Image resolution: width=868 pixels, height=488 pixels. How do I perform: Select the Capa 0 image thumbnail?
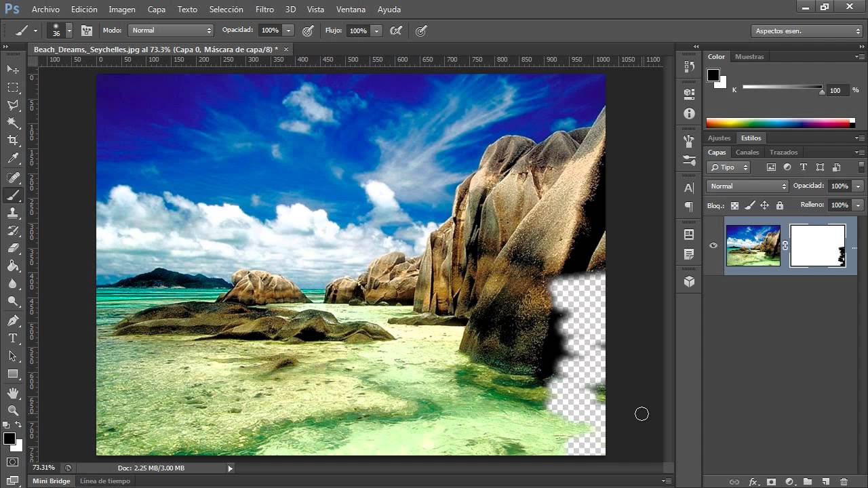pyautogui.click(x=753, y=245)
